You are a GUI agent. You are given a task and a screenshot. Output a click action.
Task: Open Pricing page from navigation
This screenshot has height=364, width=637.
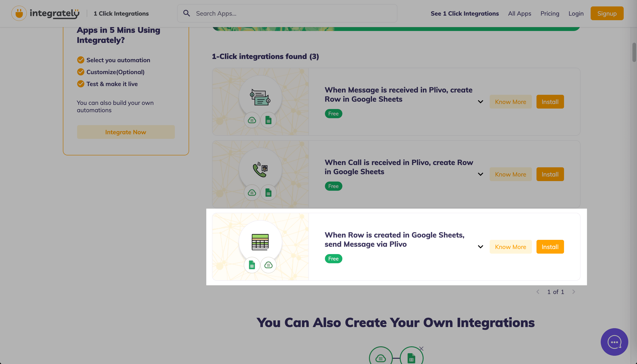[x=550, y=14]
